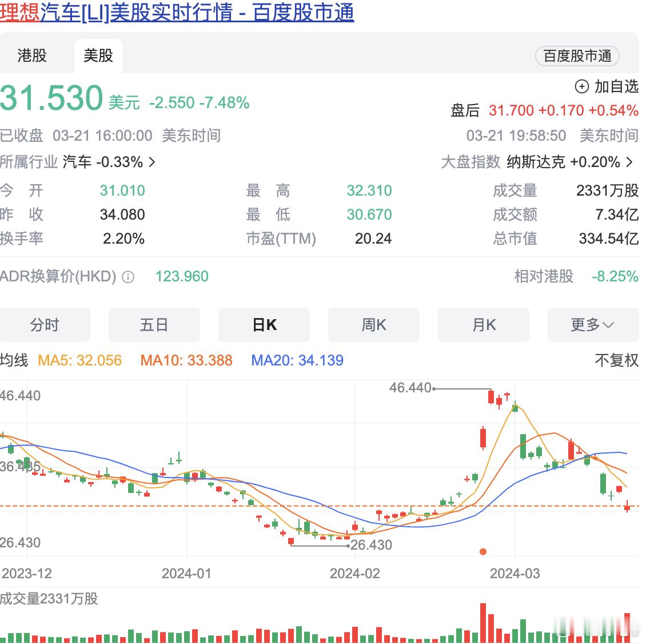Click the 相对港股 value -8.25%
Viewport: 646px width, 644px height.
[x=615, y=276]
